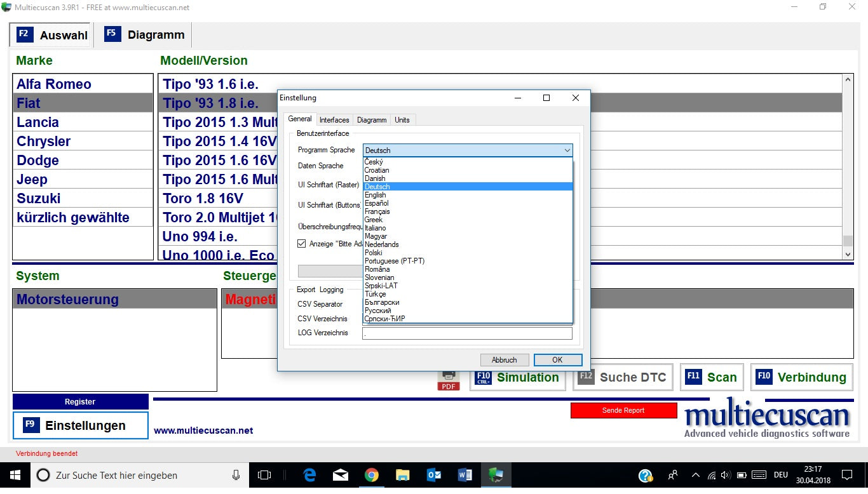Click the PDF export icon

[x=449, y=379]
